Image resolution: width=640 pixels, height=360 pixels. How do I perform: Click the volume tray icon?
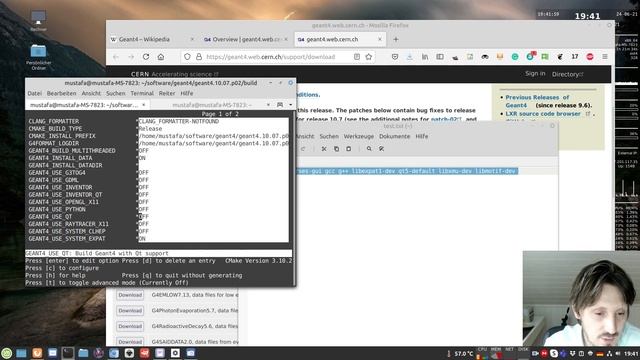(x=618, y=353)
